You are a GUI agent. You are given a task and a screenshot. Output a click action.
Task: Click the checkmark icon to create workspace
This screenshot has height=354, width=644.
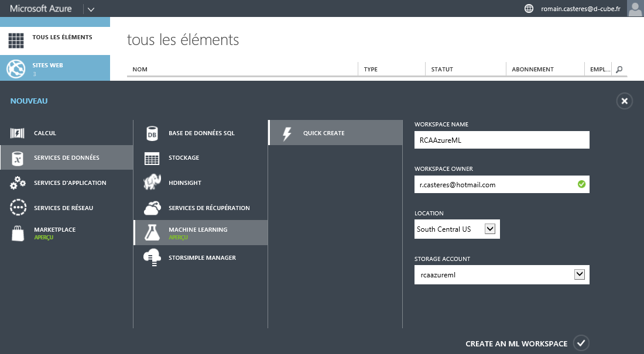(x=581, y=343)
